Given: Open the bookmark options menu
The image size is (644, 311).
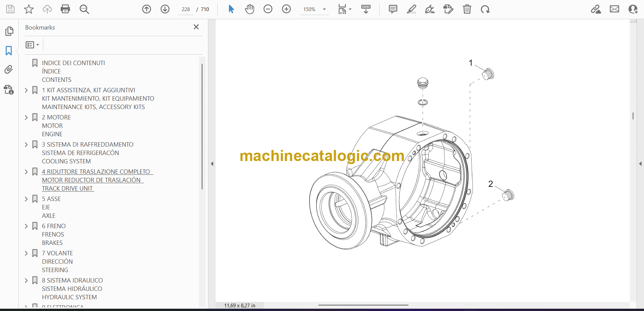Looking at the screenshot, I should pos(32,45).
